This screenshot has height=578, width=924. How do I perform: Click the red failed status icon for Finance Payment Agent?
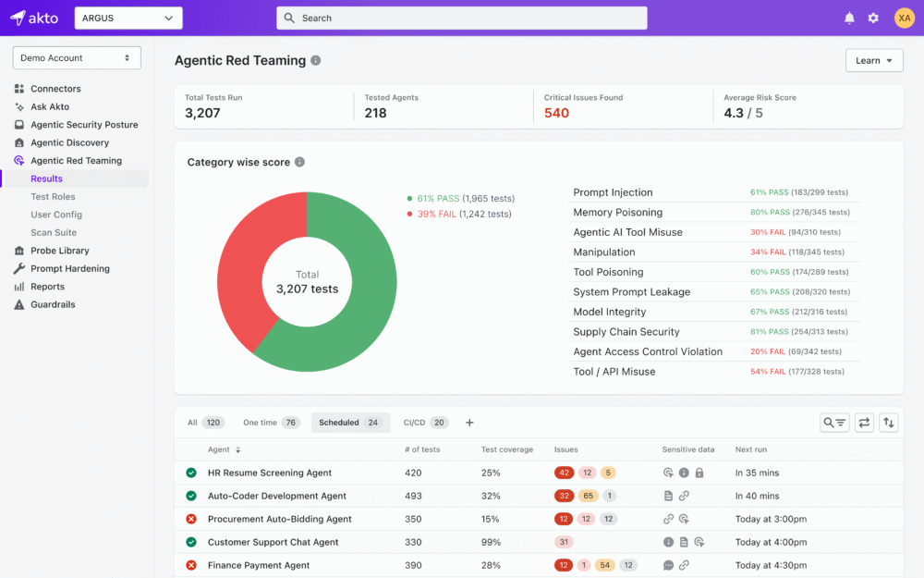[x=191, y=565]
